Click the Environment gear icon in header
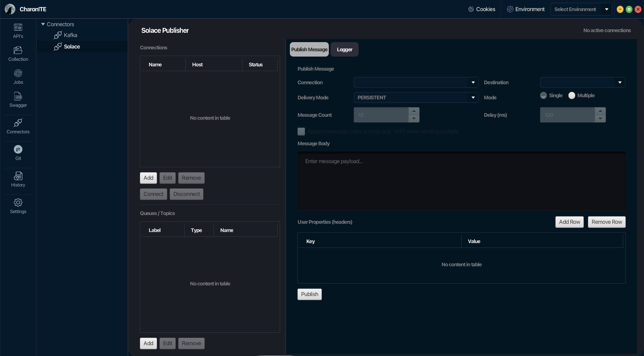644x356 pixels. (510, 9)
